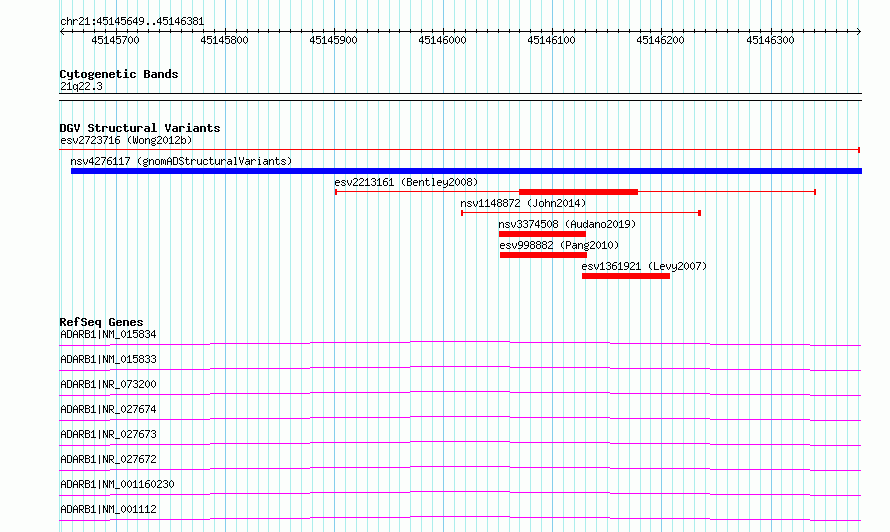Click the red esv1361921 variant bar
The image size is (890, 532).
625,276
